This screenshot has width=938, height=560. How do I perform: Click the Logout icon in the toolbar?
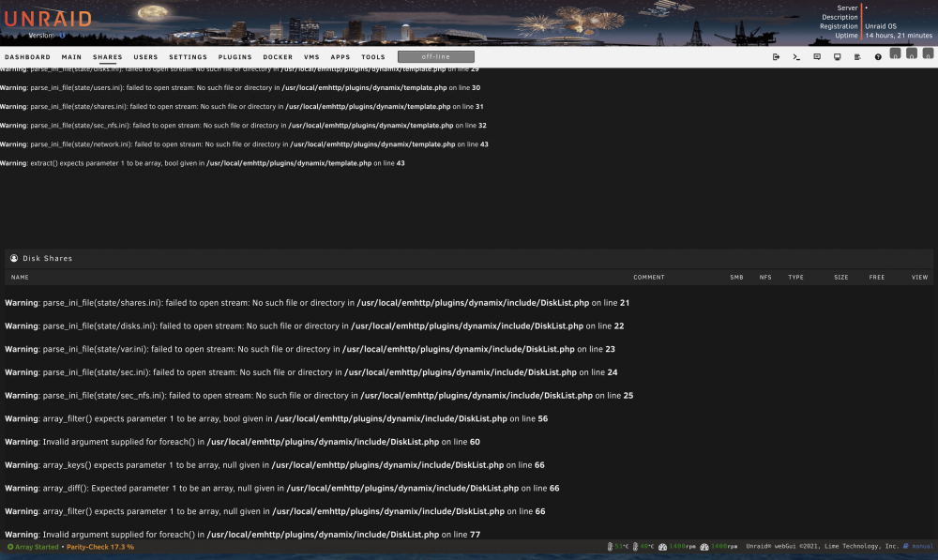point(776,57)
